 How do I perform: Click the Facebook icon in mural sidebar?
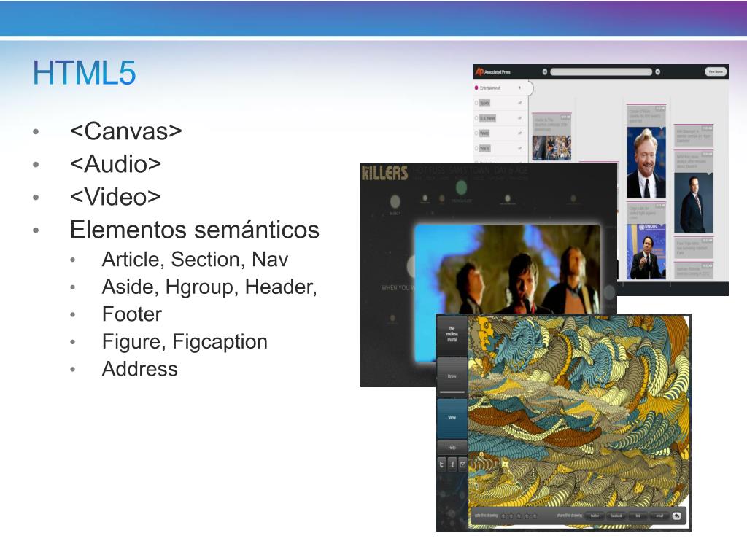pyautogui.click(x=452, y=464)
